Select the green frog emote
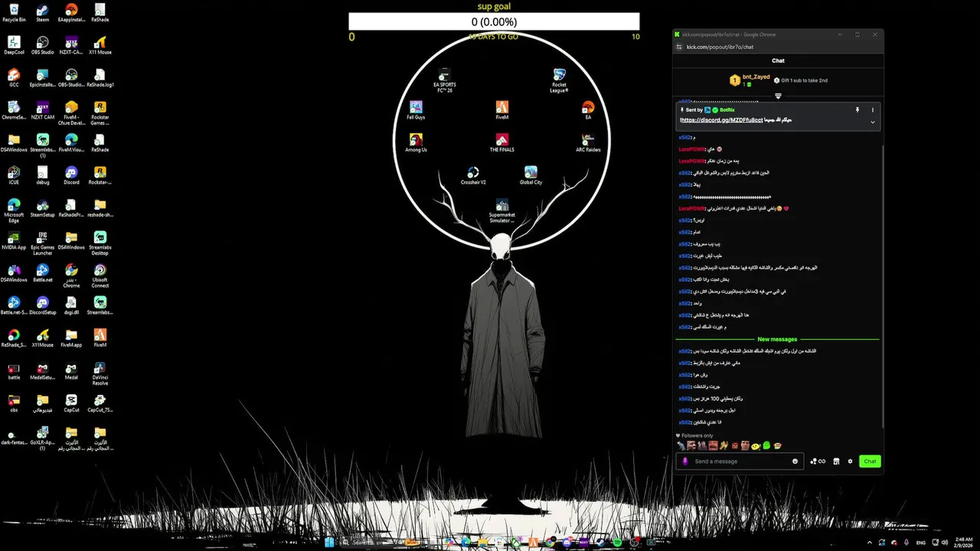Image resolution: width=980 pixels, height=551 pixels. pos(766,445)
